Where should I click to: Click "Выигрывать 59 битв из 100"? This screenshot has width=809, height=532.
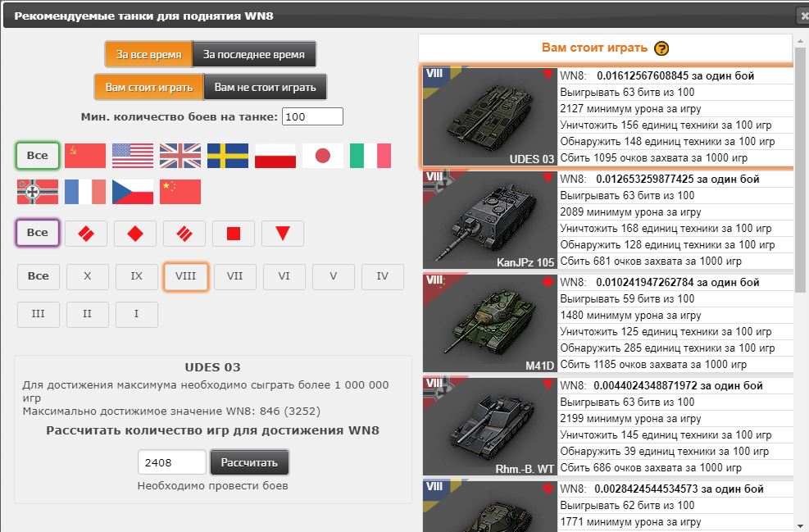627,298
